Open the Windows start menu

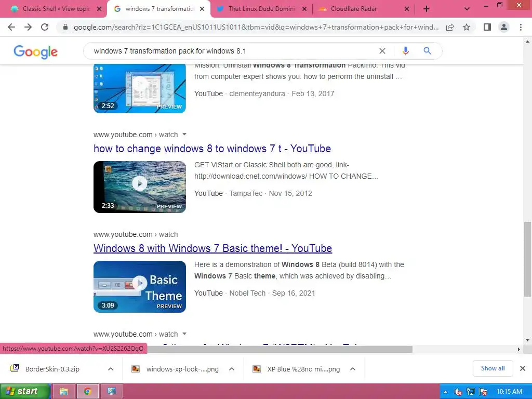point(25,391)
